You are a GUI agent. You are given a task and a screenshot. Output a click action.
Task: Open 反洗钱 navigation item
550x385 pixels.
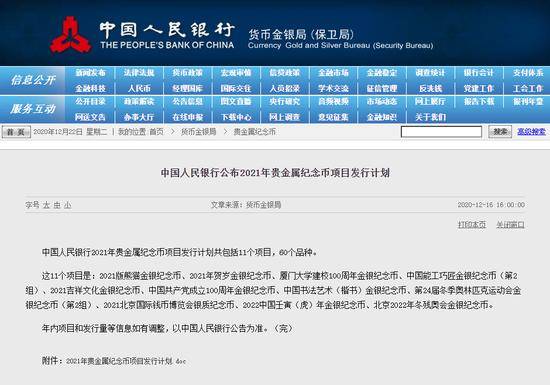coord(430,88)
